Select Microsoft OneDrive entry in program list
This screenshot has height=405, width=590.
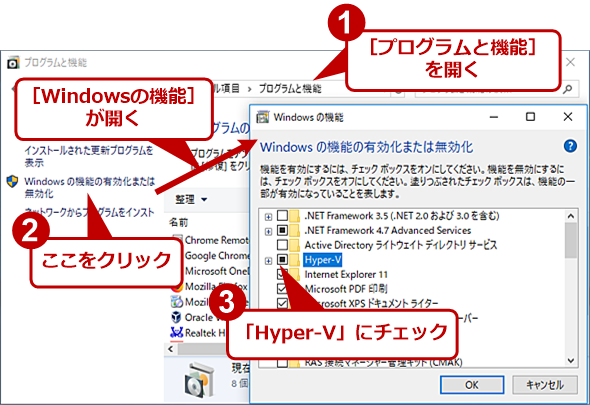(x=217, y=271)
